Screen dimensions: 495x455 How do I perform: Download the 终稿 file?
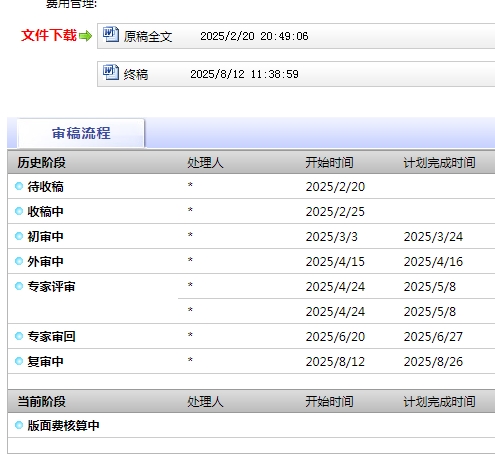[136, 74]
